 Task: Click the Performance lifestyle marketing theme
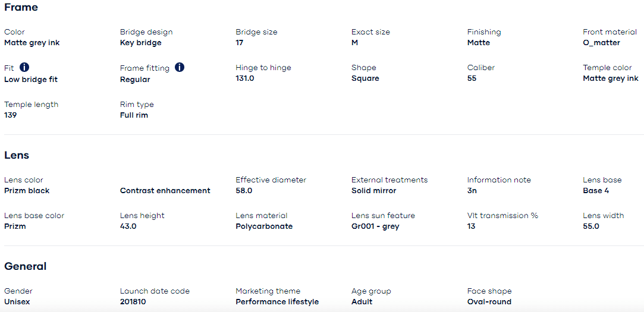point(277,302)
